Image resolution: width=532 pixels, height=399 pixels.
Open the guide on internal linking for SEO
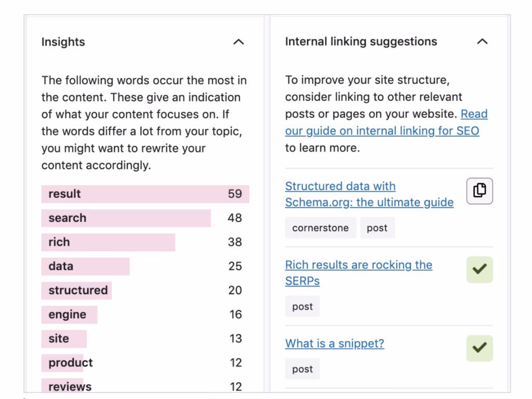[383, 130]
